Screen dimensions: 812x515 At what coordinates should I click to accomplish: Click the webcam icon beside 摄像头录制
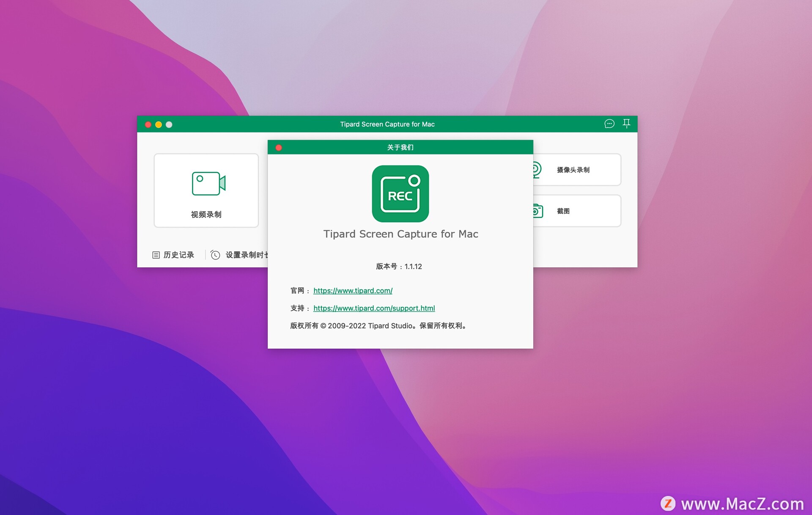click(x=537, y=170)
